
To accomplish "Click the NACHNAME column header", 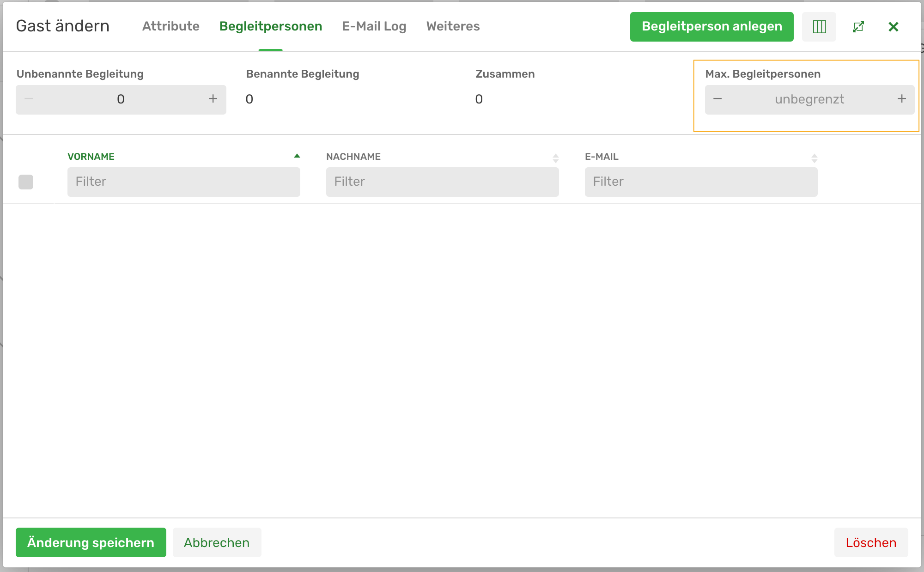I will 353,157.
